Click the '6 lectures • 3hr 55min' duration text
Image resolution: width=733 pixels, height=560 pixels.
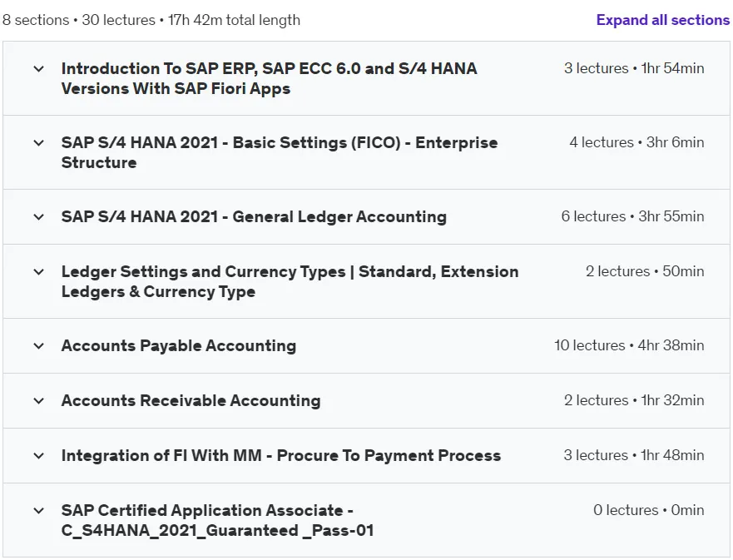[x=632, y=216]
